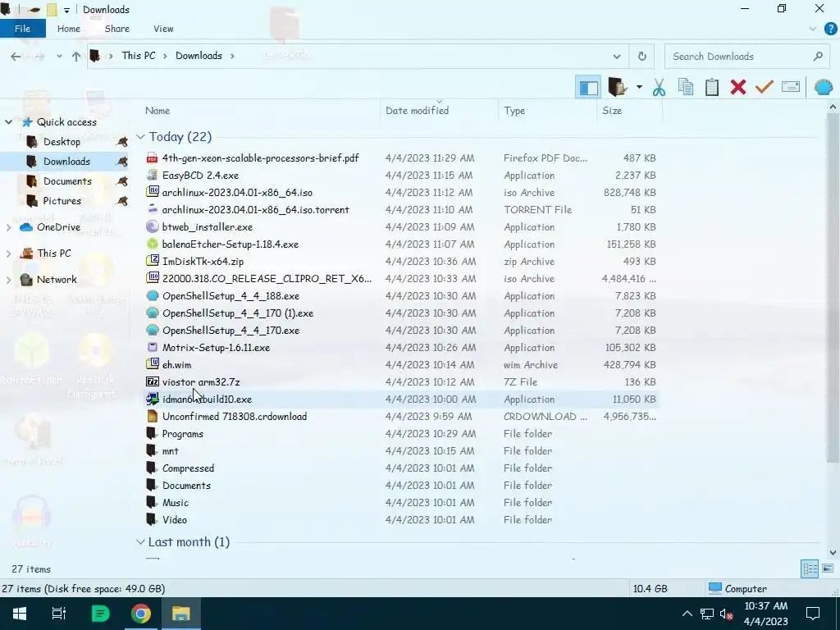Click Downloads in the address breadcrumb

(x=199, y=56)
